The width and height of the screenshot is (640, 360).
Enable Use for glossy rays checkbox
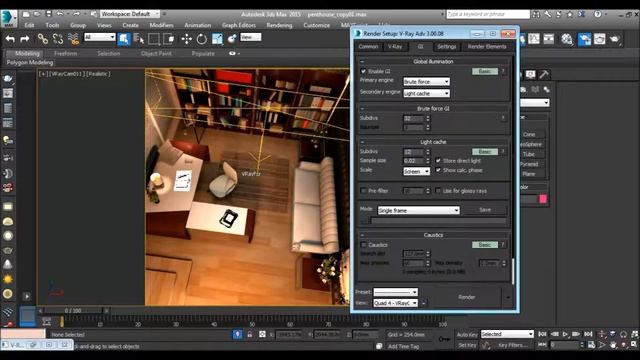(438, 191)
